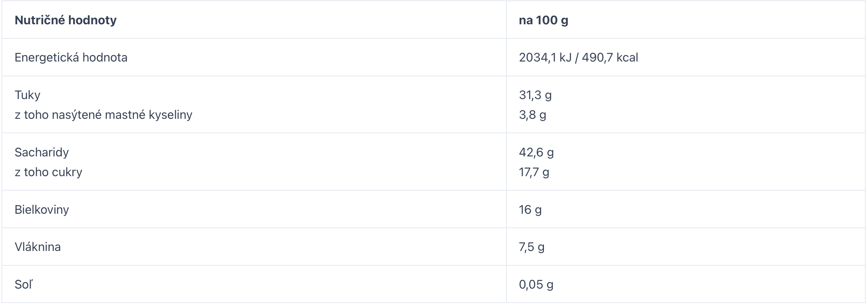Click the '0,05 g' salt value
The image size is (868, 306).
click(536, 284)
